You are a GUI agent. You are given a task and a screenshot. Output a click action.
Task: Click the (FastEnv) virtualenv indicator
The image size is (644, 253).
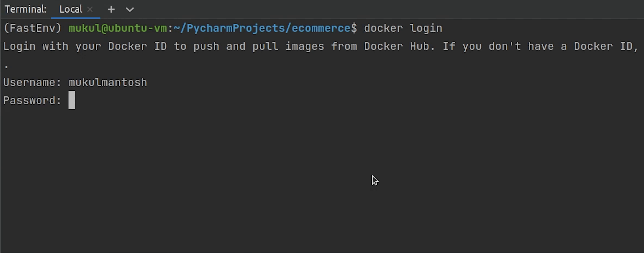coord(32,28)
